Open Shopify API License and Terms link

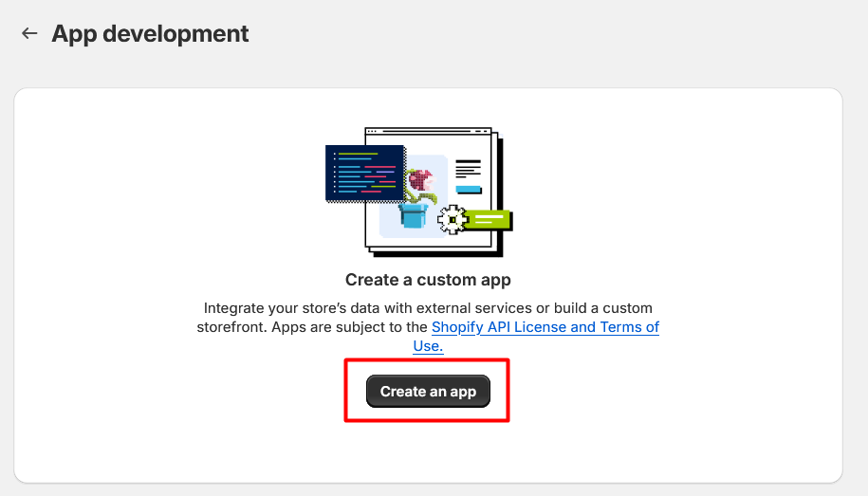[x=545, y=327]
